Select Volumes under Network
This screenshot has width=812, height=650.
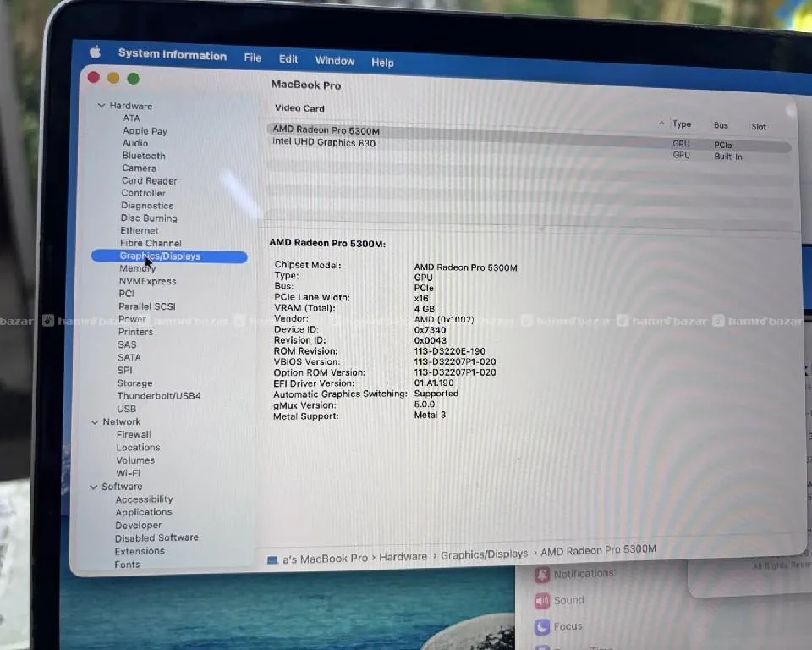[135, 460]
